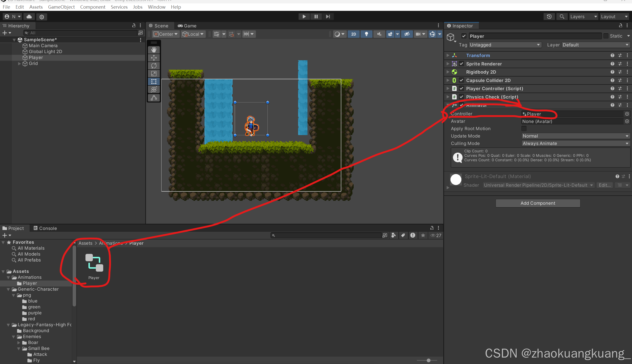Open the Undo History icon
The width and height of the screenshot is (632, 364).
pyautogui.click(x=549, y=17)
